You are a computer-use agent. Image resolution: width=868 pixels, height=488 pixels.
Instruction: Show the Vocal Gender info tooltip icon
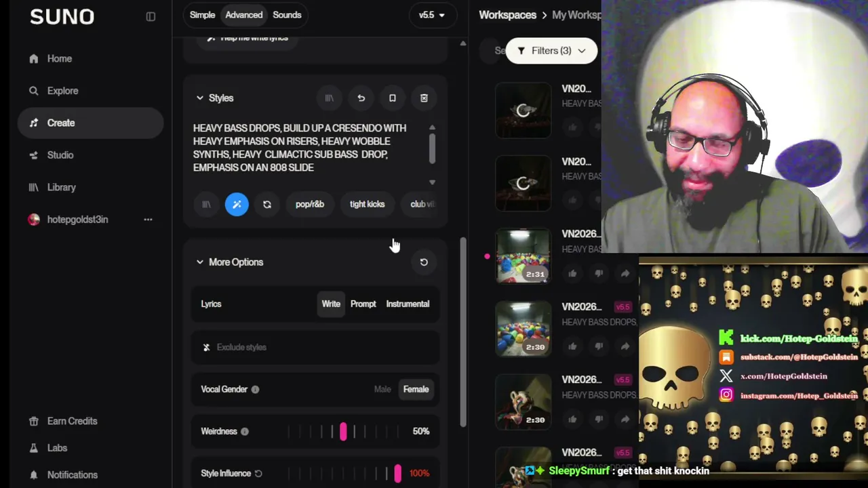(255, 390)
